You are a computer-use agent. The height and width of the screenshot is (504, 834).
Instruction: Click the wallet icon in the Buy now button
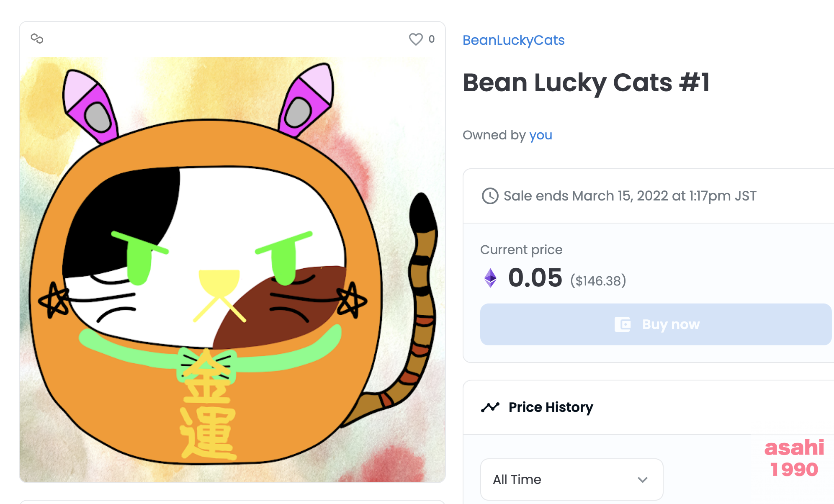coord(623,324)
